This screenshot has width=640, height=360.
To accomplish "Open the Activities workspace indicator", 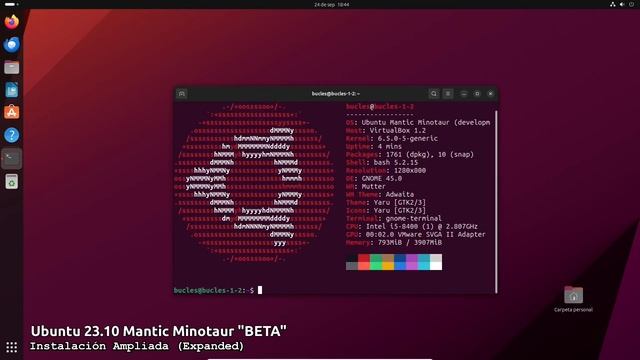I will (x=11, y=4).
